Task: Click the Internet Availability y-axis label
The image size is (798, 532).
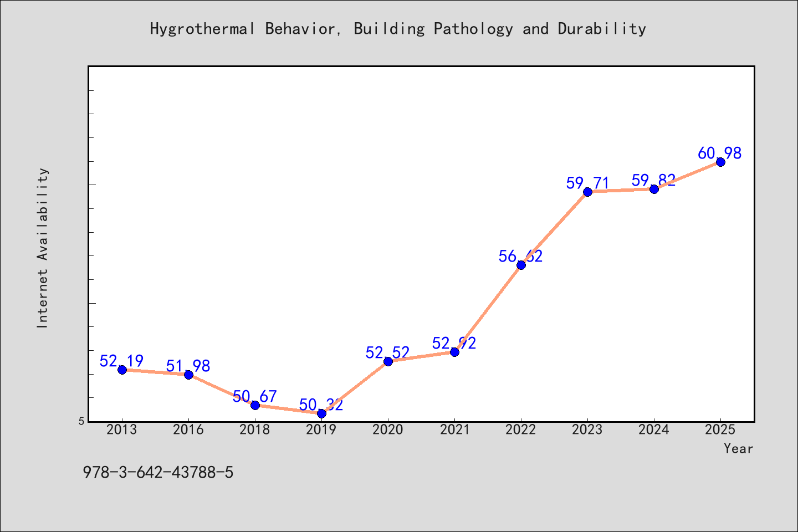Action: (43, 248)
